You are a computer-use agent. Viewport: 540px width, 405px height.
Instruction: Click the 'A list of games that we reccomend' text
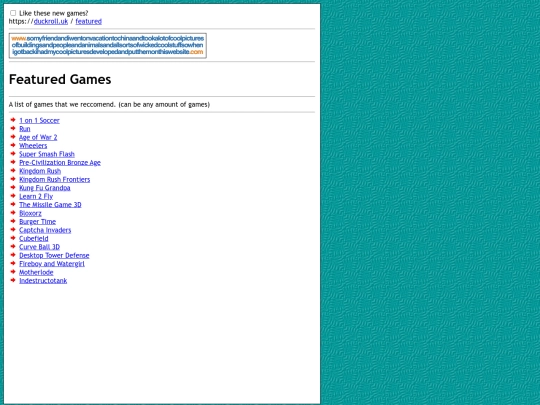[x=109, y=104]
